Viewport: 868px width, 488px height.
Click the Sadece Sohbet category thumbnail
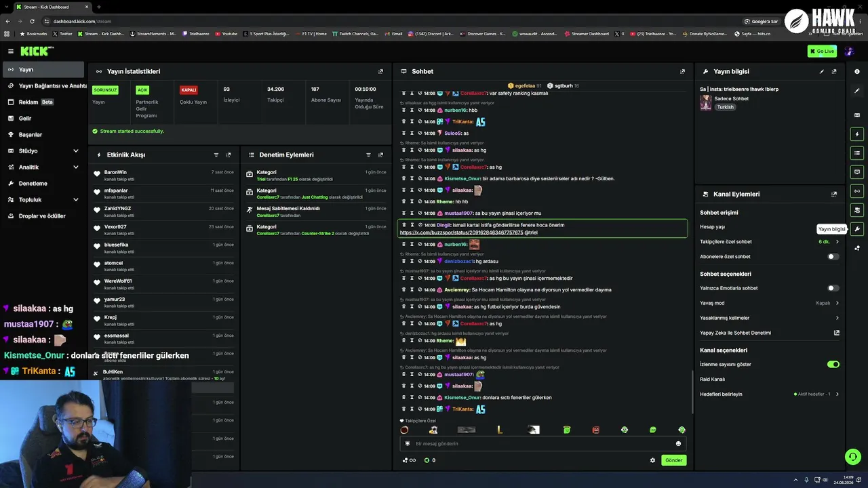(706, 102)
